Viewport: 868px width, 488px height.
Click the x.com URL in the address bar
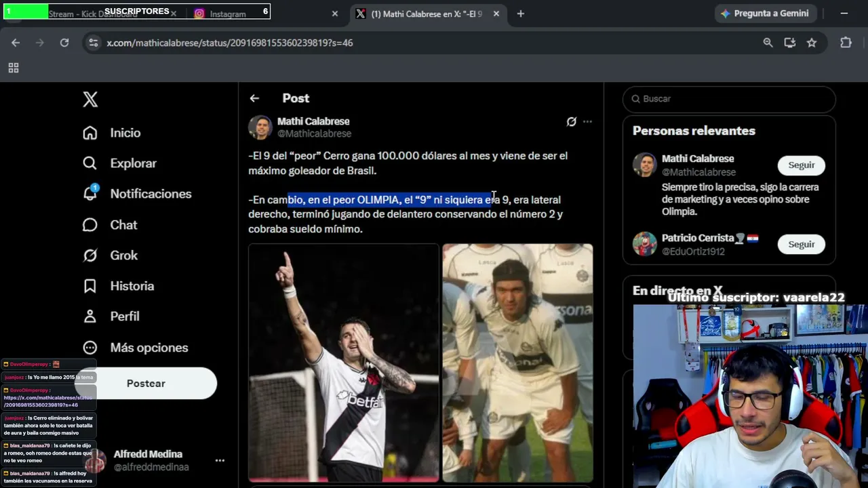click(230, 43)
